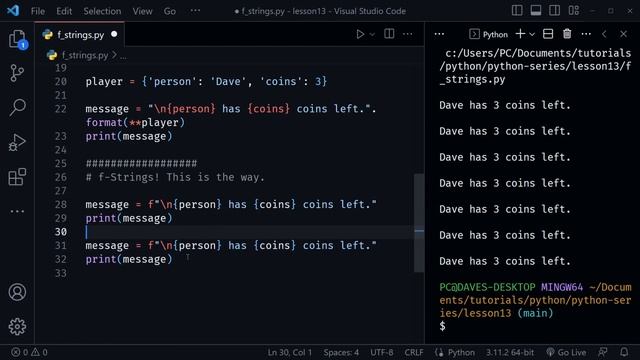This screenshot has width=640, height=360.
Task: Click the row of hash marks on line 25
Action: tap(141, 164)
